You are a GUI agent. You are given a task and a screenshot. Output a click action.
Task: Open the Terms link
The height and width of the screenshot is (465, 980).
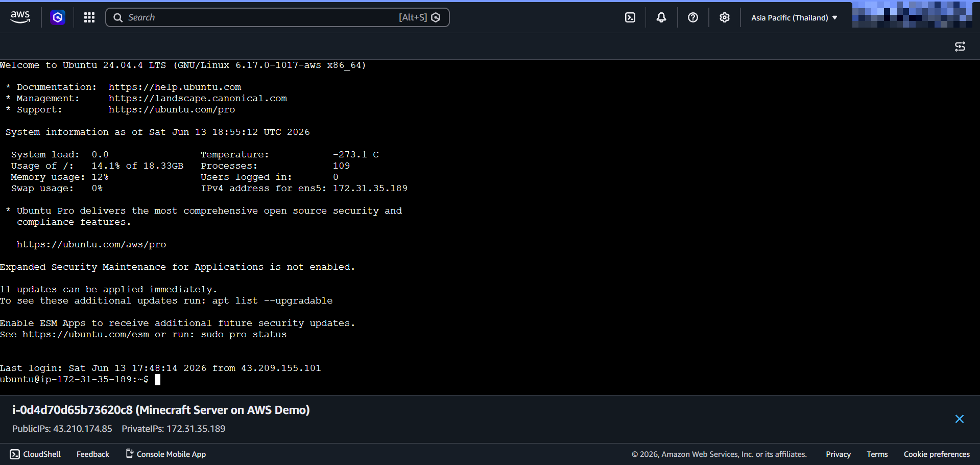[x=877, y=454]
